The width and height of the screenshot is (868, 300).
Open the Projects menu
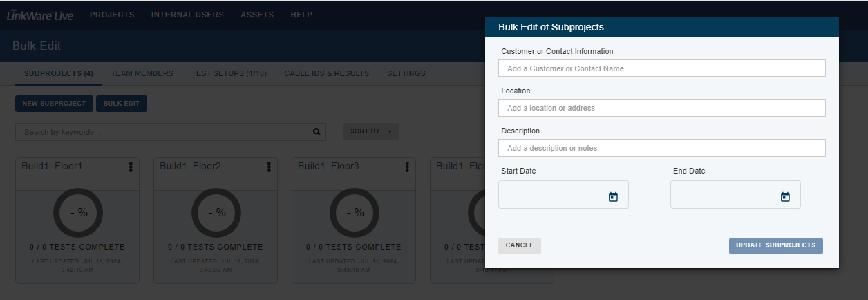(112, 15)
